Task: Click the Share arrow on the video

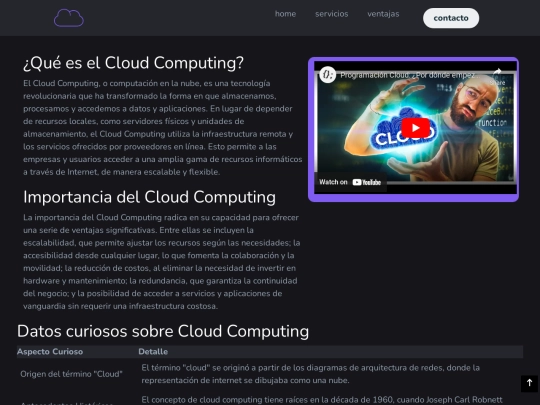Action: pyautogui.click(x=497, y=76)
